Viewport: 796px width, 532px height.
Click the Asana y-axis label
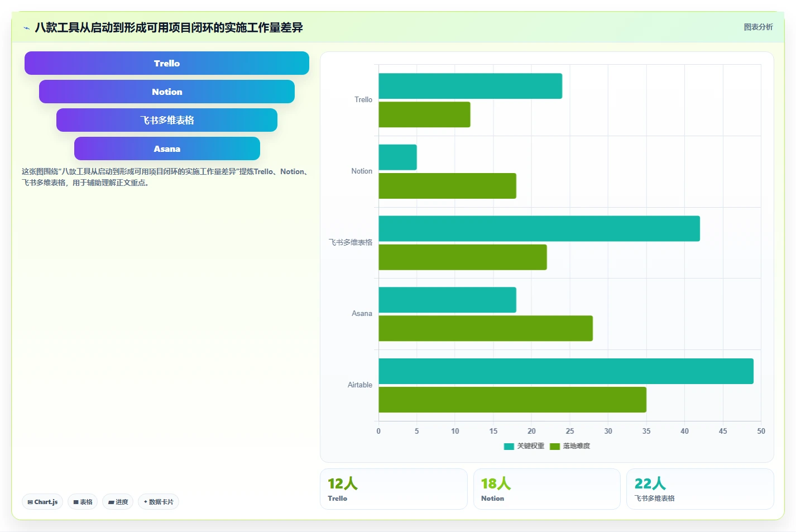coord(362,314)
